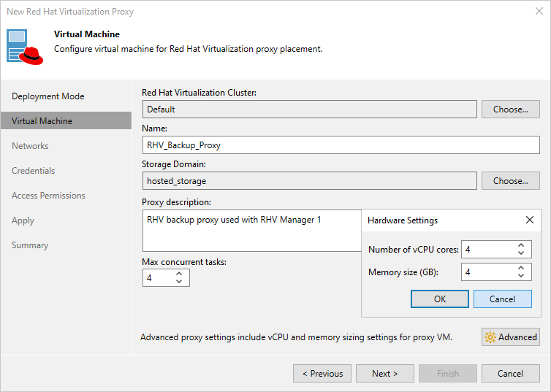This screenshot has width=551, height=392.
Task: Increase max concurrent tasks
Action: (x=179, y=274)
